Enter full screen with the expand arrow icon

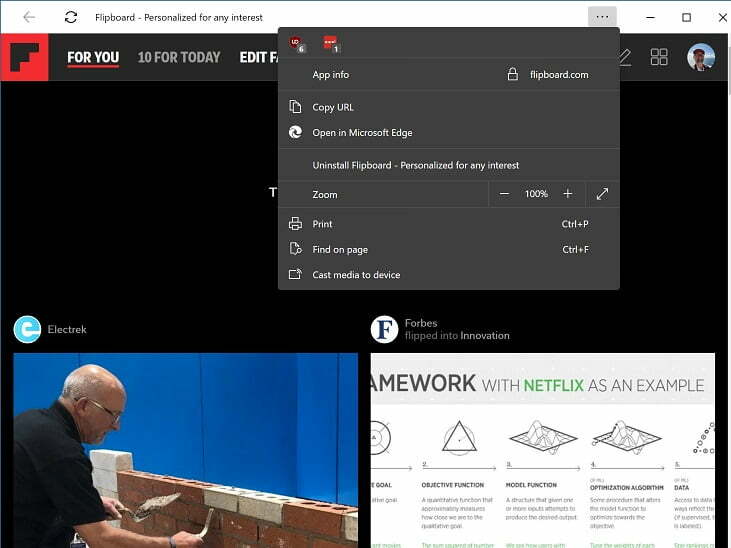click(x=602, y=194)
